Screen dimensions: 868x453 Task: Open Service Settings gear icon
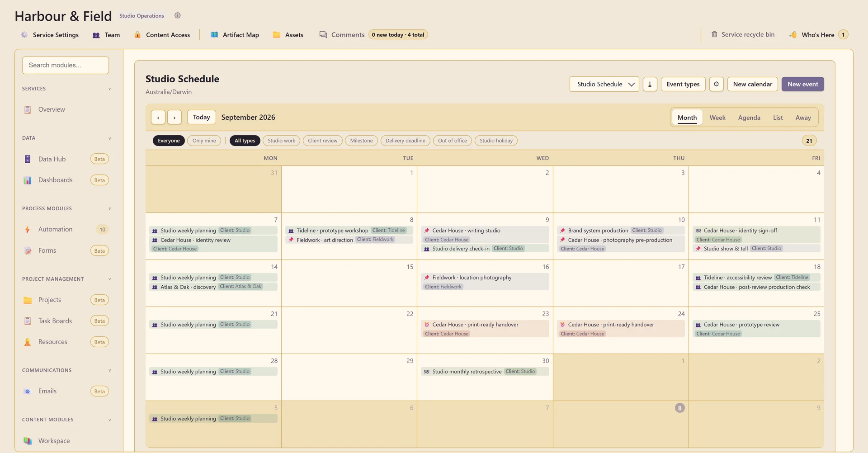(24, 35)
